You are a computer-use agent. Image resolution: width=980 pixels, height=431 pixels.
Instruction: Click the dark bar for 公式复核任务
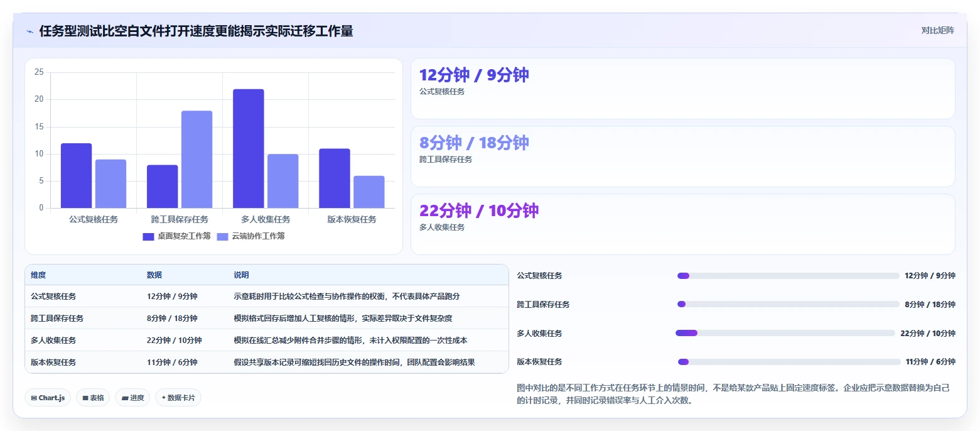76,176
